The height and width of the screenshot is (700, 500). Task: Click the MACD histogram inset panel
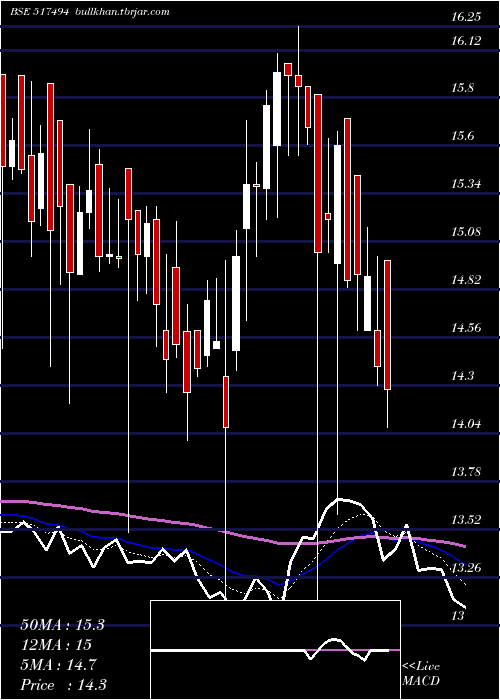(275, 650)
